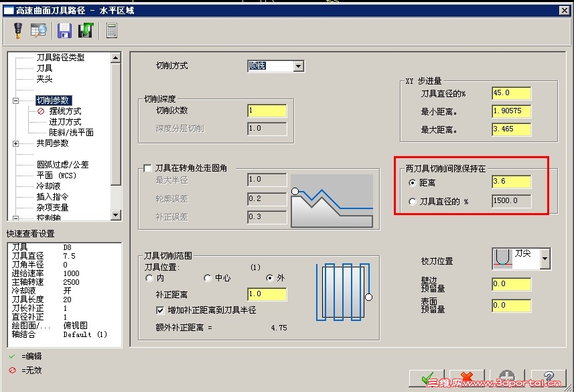Image resolution: width=574 pixels, height=392 pixels.
Task: Collapse the 控制轴 tree node
Action: (x=16, y=218)
